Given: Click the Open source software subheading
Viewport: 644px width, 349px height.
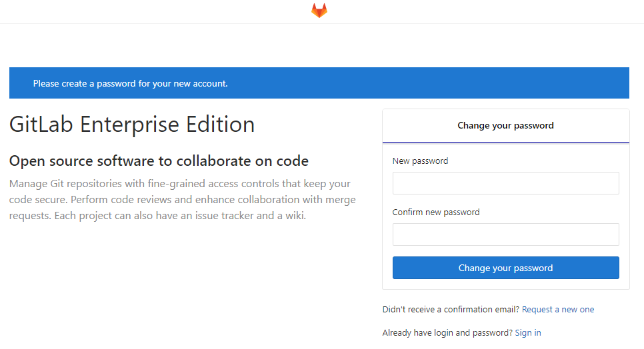Looking at the screenshot, I should point(159,161).
